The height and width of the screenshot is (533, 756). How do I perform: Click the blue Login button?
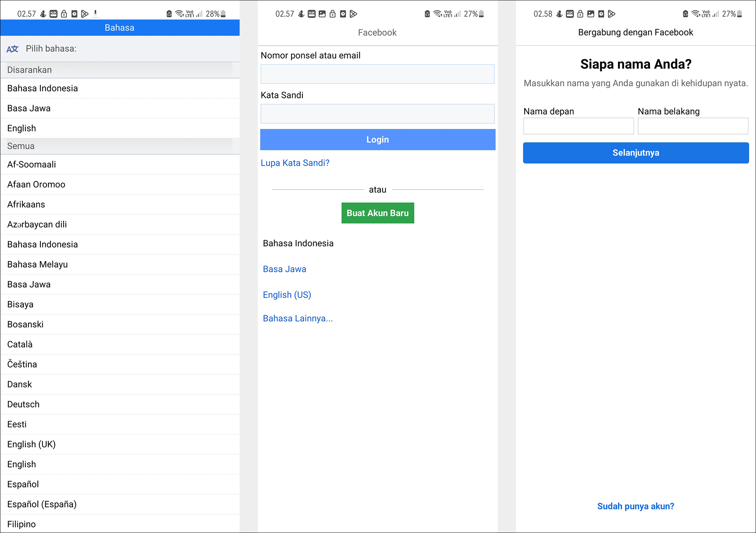377,139
